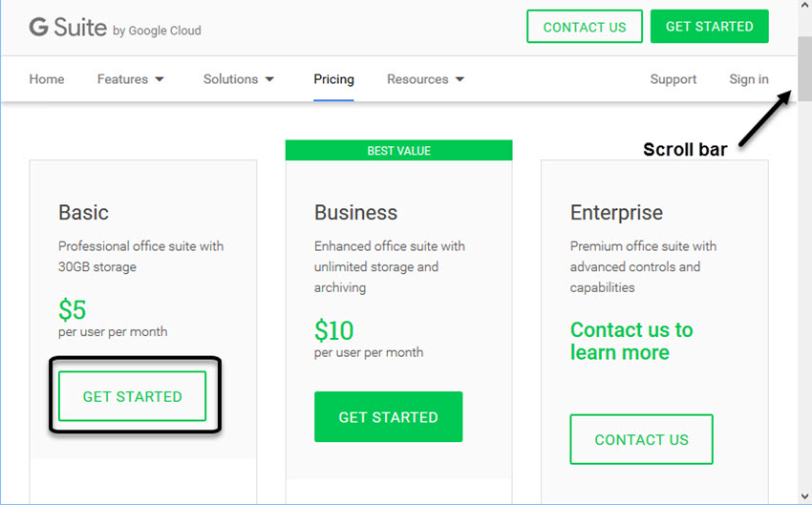The height and width of the screenshot is (505, 812).
Task: Click GET STARTED under Business plan
Action: point(388,417)
